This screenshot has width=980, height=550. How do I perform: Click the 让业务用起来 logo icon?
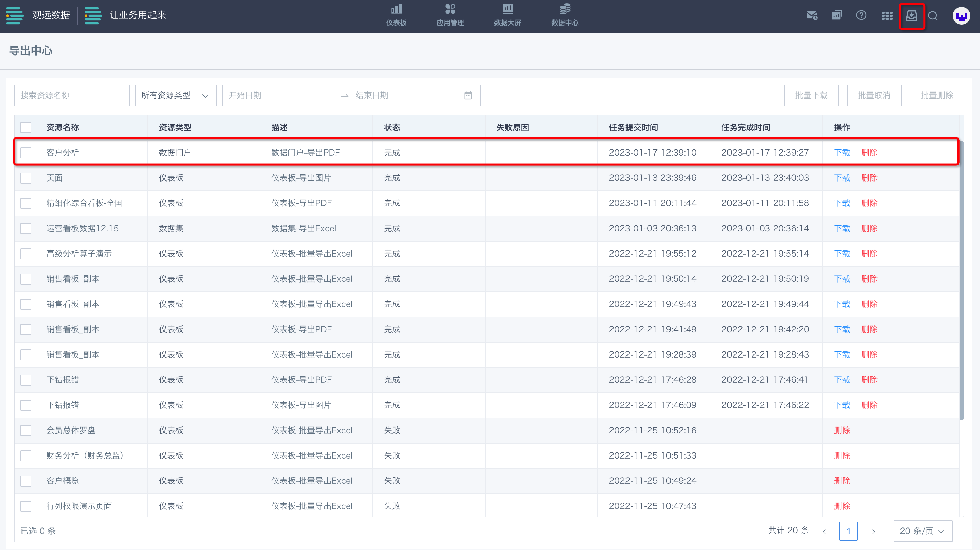pyautogui.click(x=93, y=15)
